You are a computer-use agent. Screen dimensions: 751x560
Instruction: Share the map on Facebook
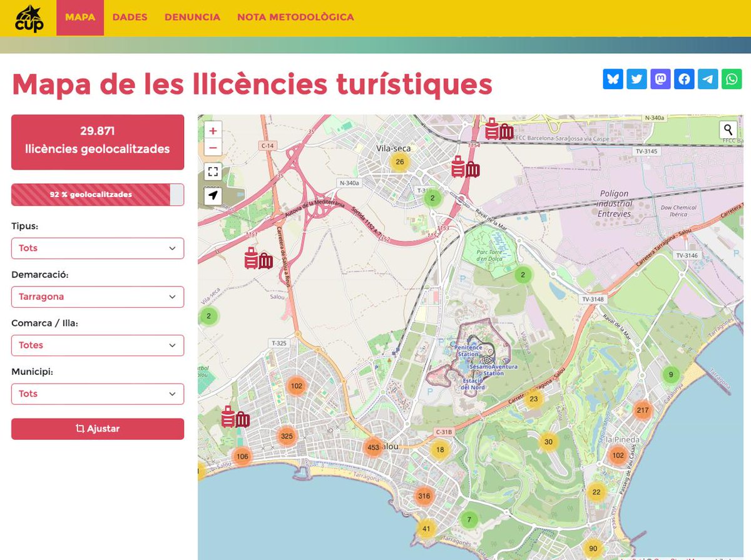pyautogui.click(x=684, y=79)
